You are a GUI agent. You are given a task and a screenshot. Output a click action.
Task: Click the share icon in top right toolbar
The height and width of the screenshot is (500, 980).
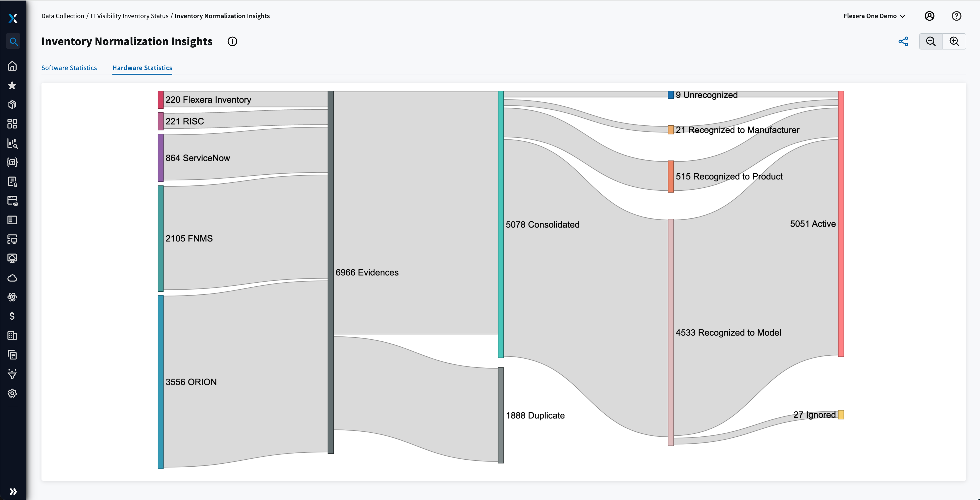(x=903, y=41)
